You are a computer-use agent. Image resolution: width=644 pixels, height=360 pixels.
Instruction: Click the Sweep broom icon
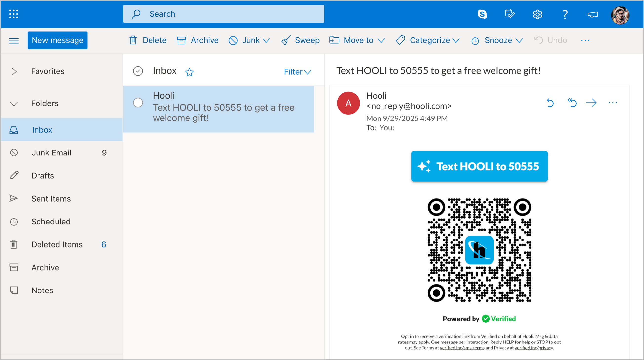coord(286,40)
